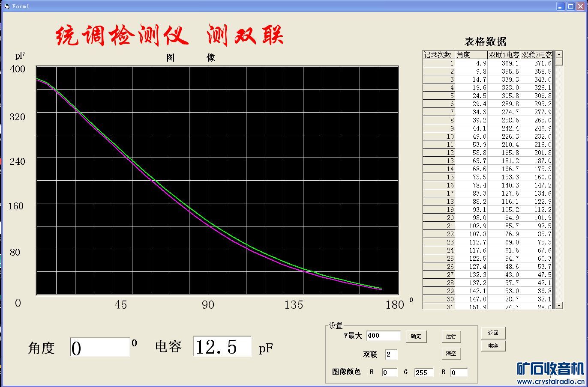The image size is (588, 387).
Task: Click the table scrollbar down arrow
Action: [x=559, y=305]
